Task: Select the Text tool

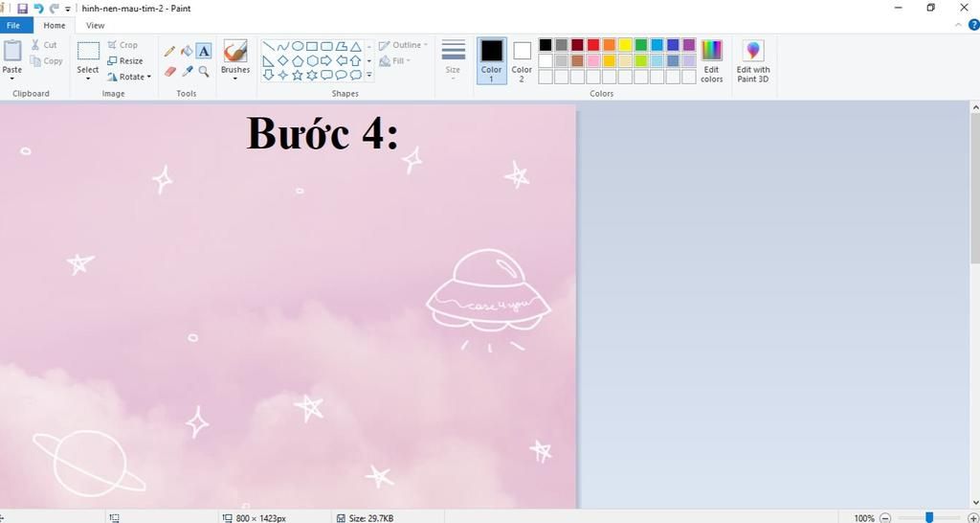Action: pos(204,52)
